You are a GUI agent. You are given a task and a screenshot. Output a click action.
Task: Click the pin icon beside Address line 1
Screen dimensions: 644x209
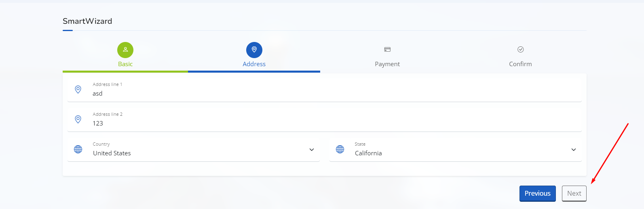tap(78, 89)
